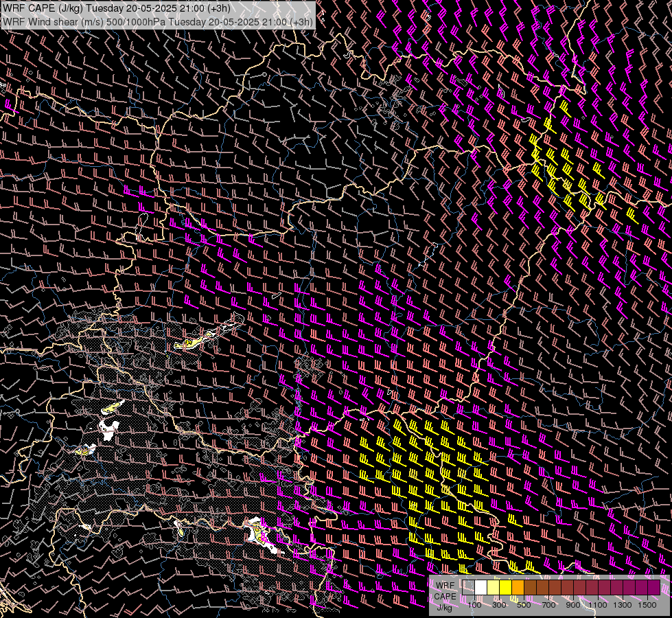This screenshot has width=672, height=618.
Task: Click the 1100 legend value label
Action: [598, 605]
